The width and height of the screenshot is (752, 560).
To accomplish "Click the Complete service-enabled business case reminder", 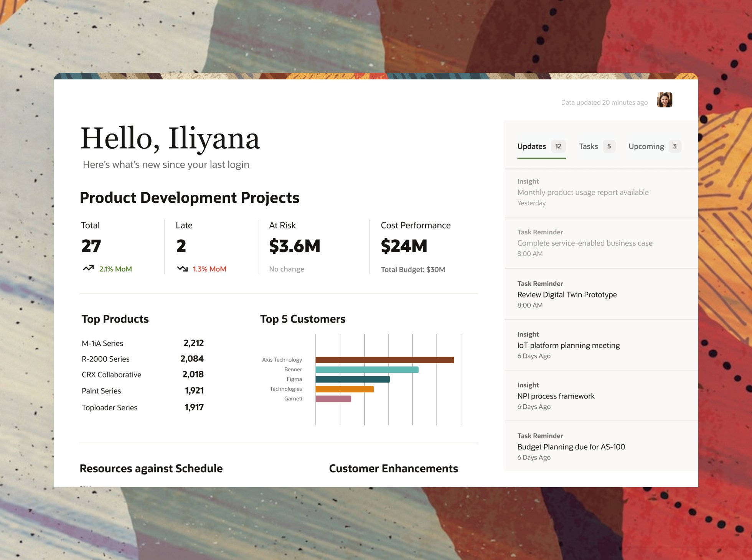I will pos(584,243).
